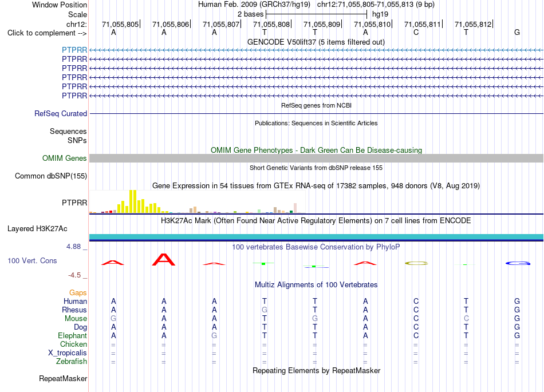The image size is (544, 392).
Task: Click the H3K27Ac Mark ENCODE track title
Action: (x=316, y=221)
